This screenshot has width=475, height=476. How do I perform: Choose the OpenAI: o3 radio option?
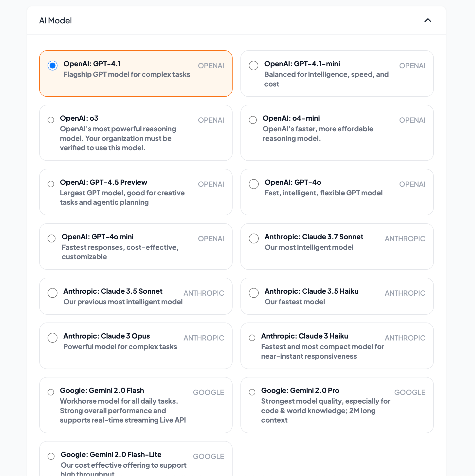tap(51, 120)
